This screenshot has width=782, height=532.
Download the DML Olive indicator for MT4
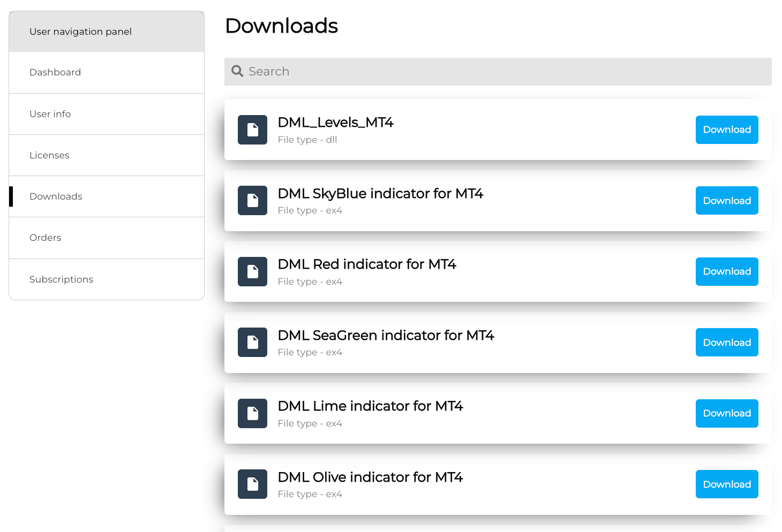point(726,484)
